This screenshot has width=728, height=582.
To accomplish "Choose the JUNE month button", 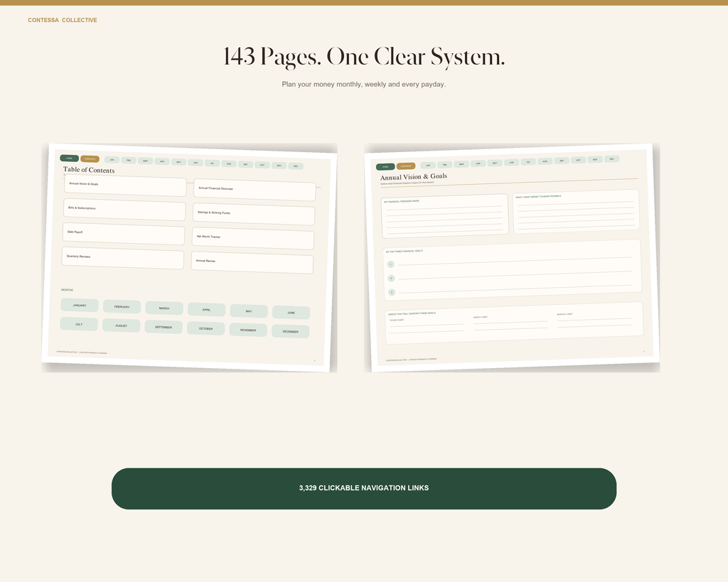I will (291, 313).
